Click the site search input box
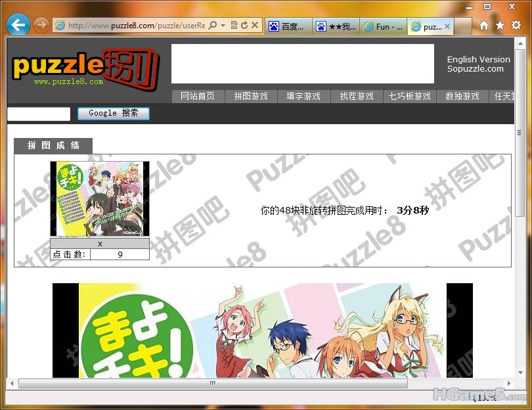 click(39, 114)
